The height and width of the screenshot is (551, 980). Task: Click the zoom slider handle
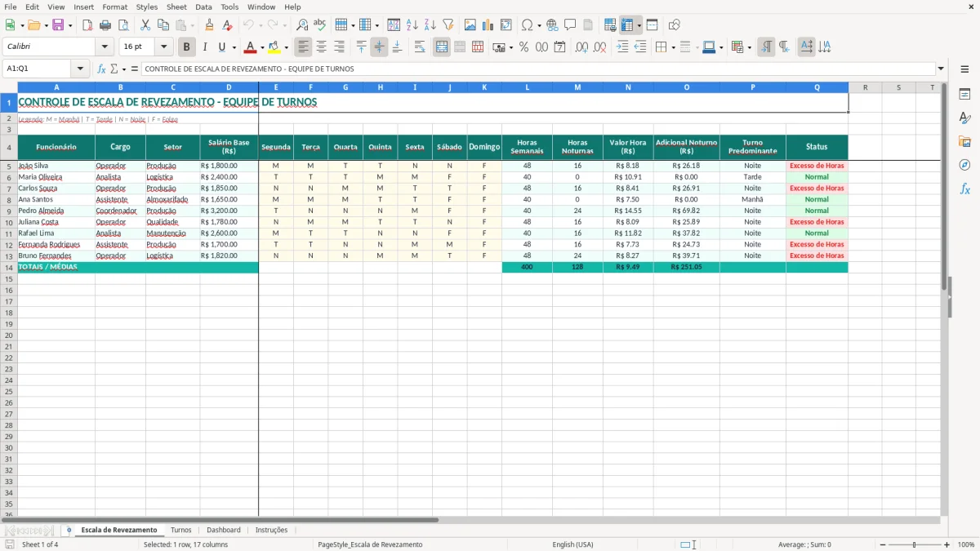(x=915, y=544)
